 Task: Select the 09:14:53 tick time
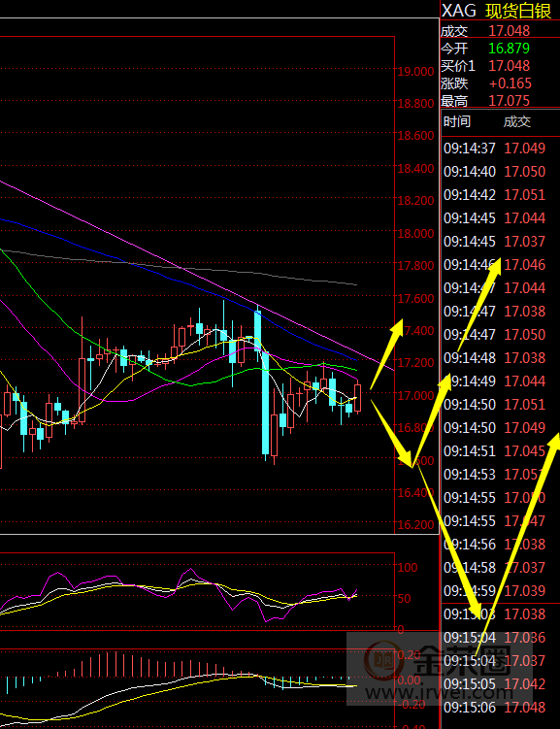[470, 475]
